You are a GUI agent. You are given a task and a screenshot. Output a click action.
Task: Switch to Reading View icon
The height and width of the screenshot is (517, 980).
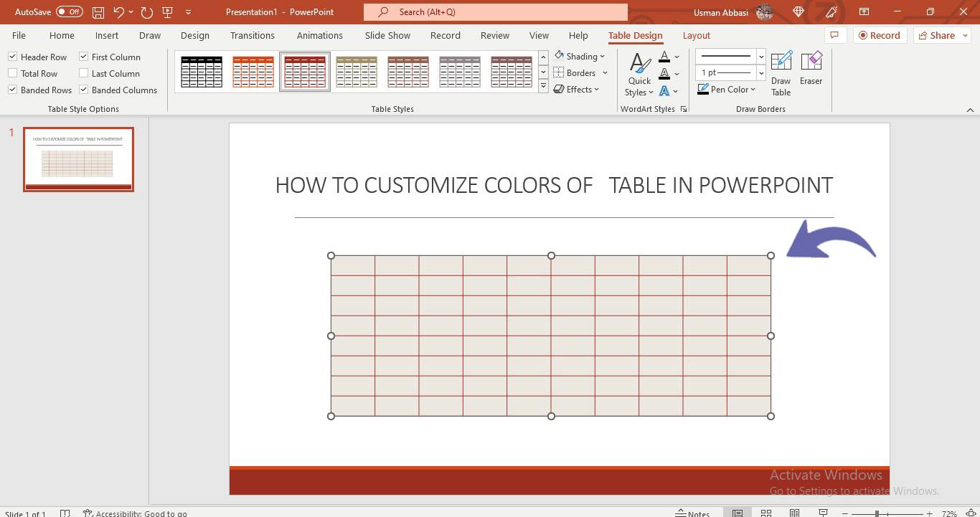pyautogui.click(x=794, y=513)
